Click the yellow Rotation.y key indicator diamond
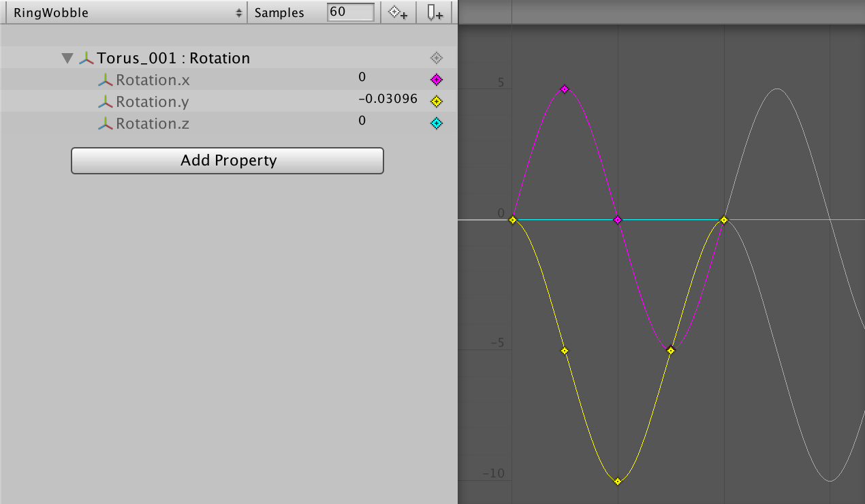Viewport: 865px width, 504px height. click(437, 101)
